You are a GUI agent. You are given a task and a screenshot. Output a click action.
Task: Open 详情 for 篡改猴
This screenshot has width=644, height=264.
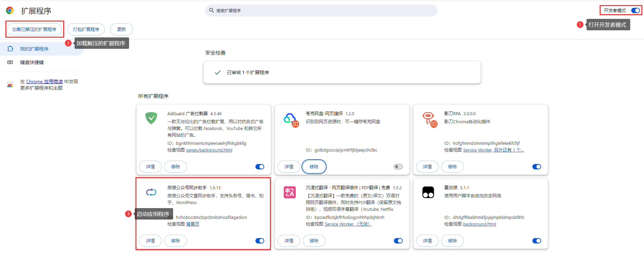427,241
